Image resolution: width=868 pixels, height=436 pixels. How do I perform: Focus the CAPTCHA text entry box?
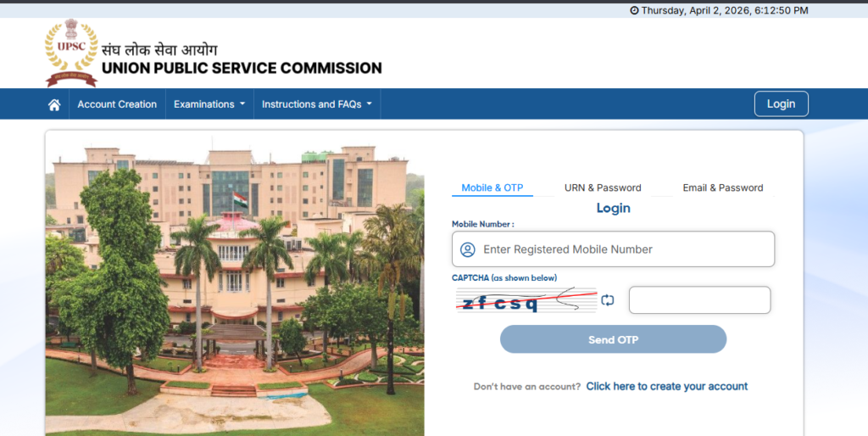(699, 300)
